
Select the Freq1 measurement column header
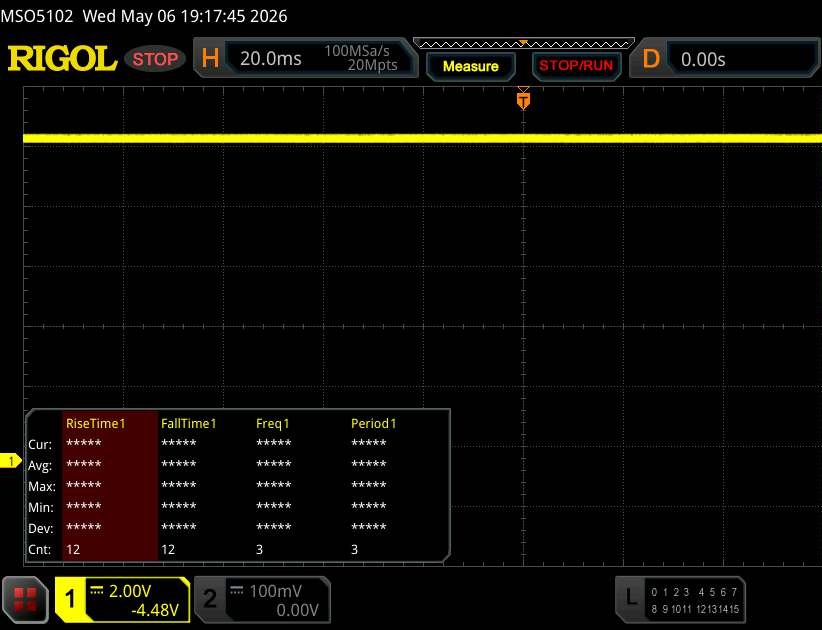tap(273, 423)
